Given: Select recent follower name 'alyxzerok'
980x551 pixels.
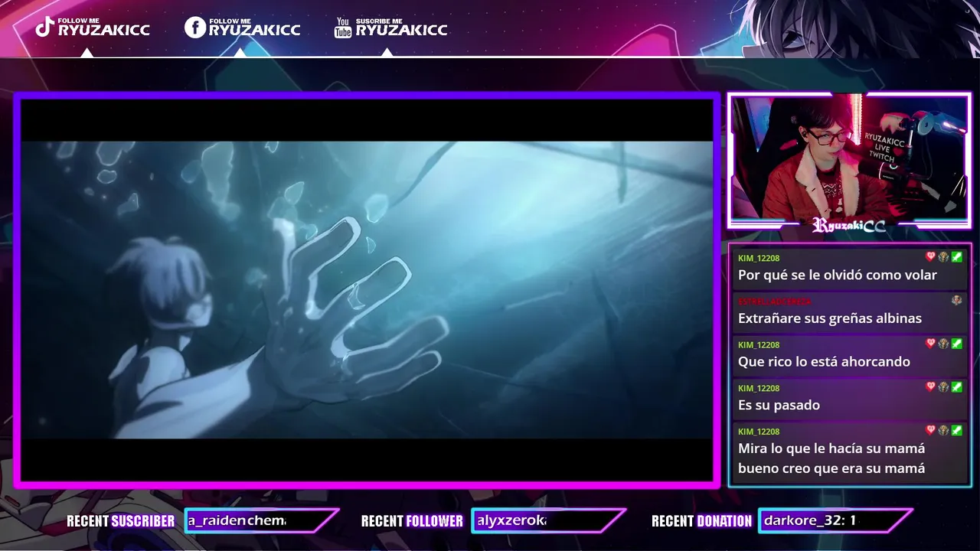Looking at the screenshot, I should [511, 520].
